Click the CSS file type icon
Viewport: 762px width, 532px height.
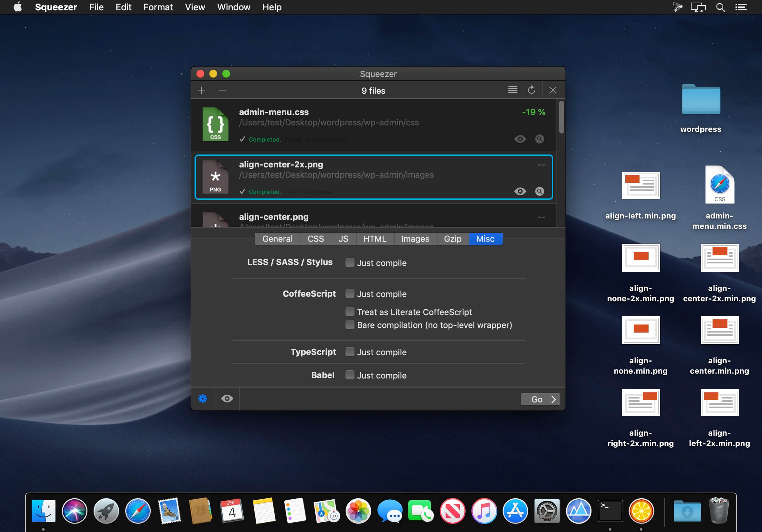(216, 124)
